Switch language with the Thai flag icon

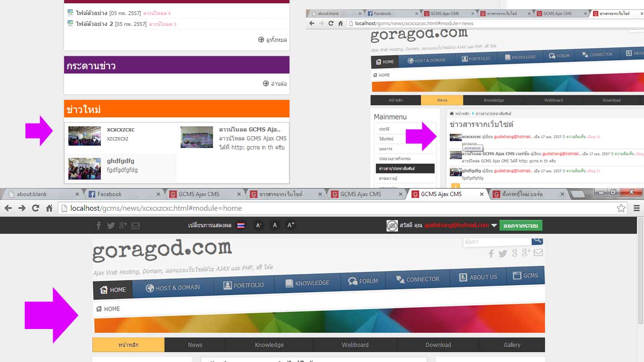[241, 225]
